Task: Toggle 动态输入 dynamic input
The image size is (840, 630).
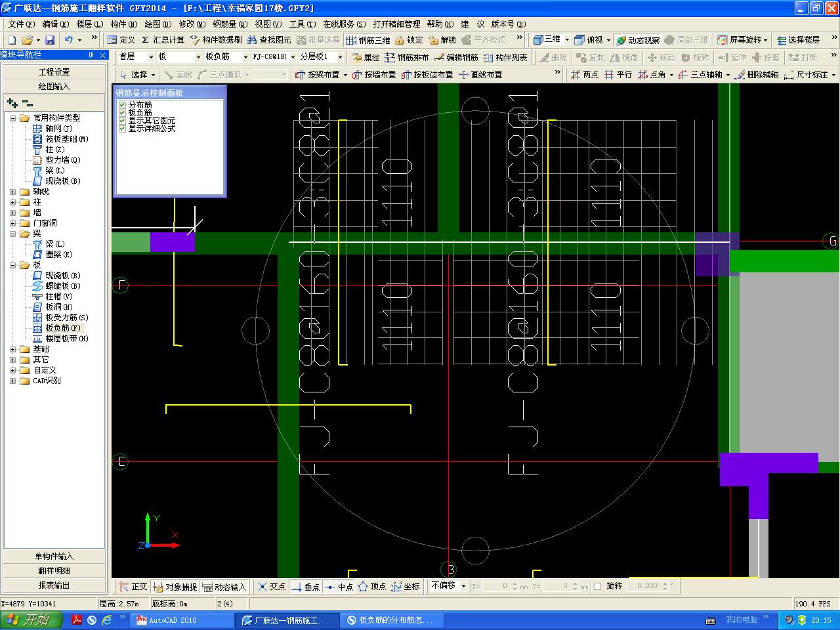Action: [x=224, y=586]
